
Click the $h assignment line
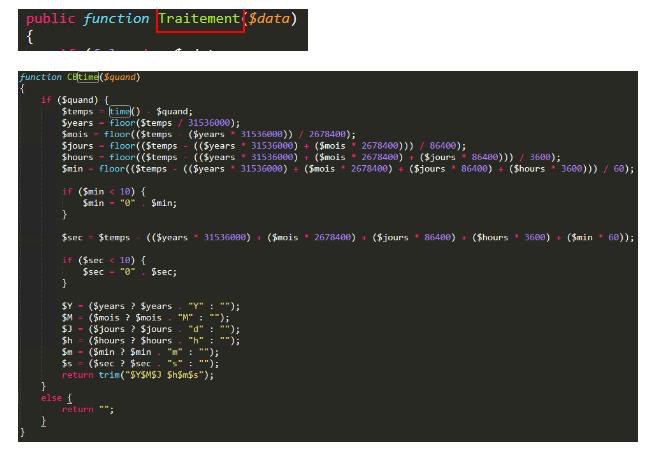151,341
